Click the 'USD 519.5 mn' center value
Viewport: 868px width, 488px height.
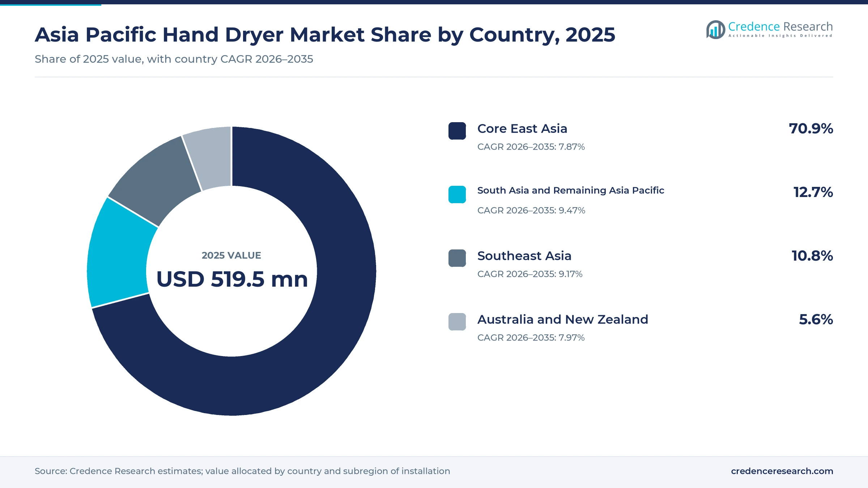point(232,279)
